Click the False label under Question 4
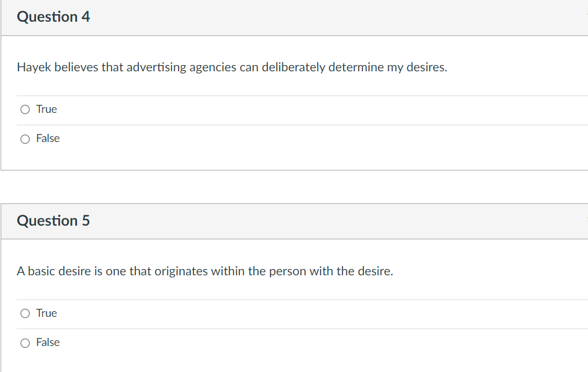The width and height of the screenshot is (588, 372). [x=50, y=138]
